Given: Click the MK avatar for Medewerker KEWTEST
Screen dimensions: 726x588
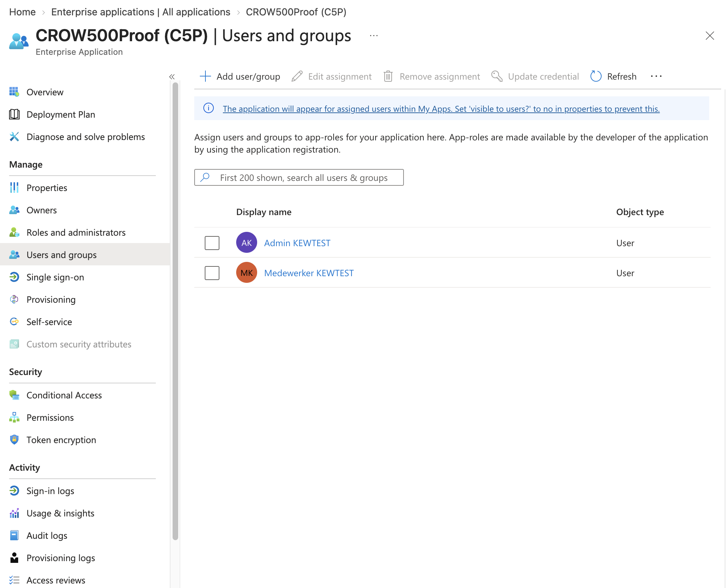Looking at the screenshot, I should coord(247,273).
